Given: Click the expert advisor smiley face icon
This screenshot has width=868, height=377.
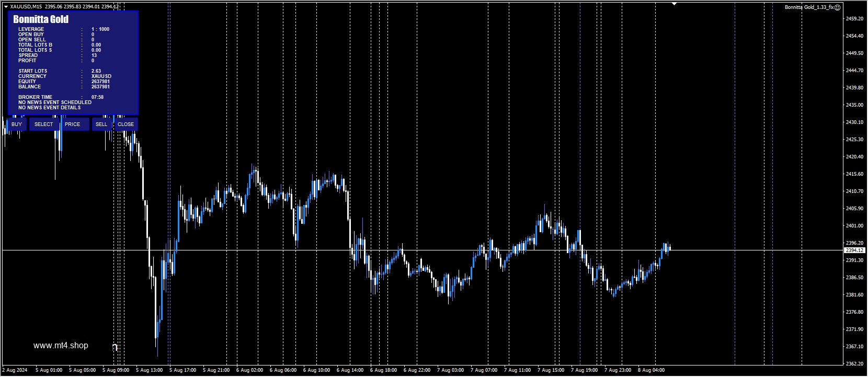Looking at the screenshot, I should coord(838,7).
